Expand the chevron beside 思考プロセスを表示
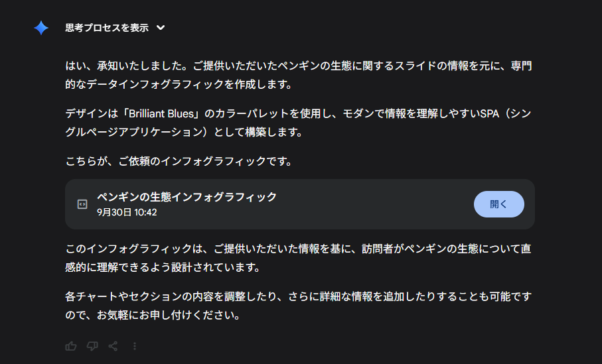Viewport: 602px width, 364px height. pos(160,28)
